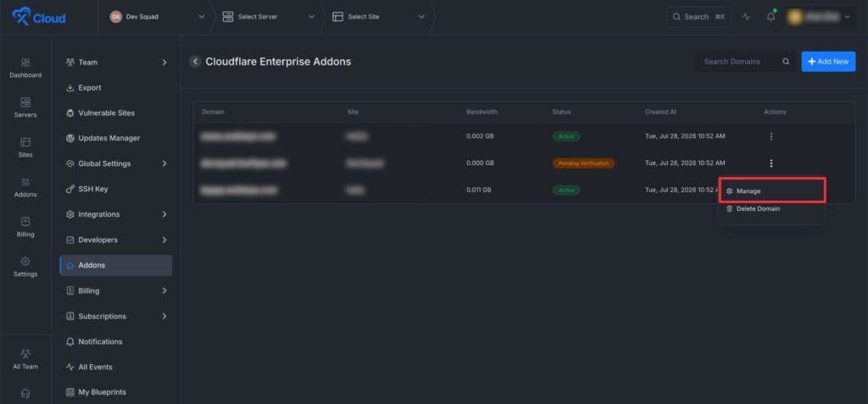This screenshot has height=404, width=868.
Task: Open the Export menu item
Action: [x=115, y=87]
